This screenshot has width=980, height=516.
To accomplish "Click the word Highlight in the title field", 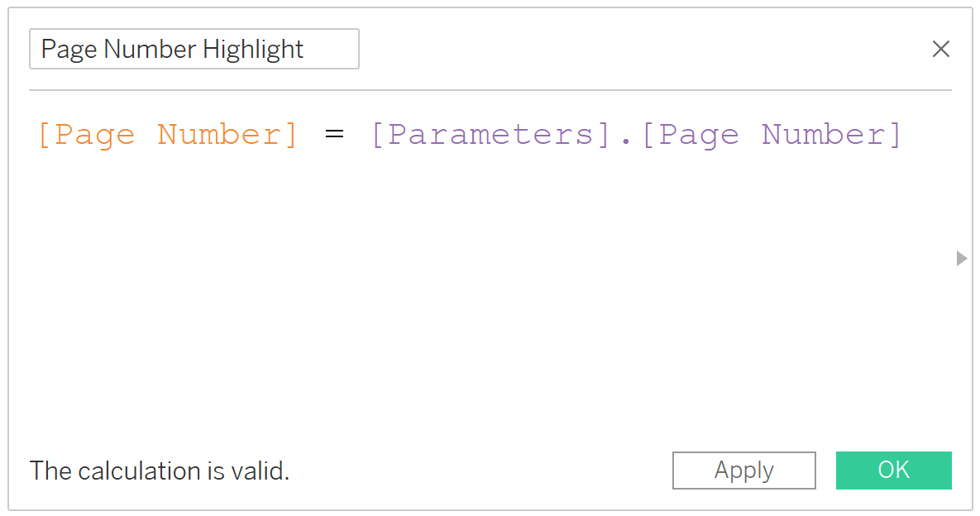I will 253,50.
